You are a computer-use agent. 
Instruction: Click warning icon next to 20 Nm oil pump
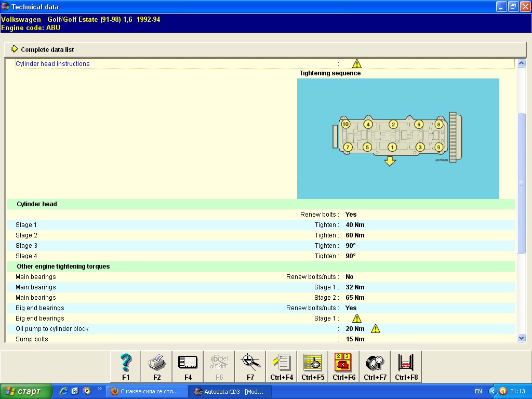(375, 329)
